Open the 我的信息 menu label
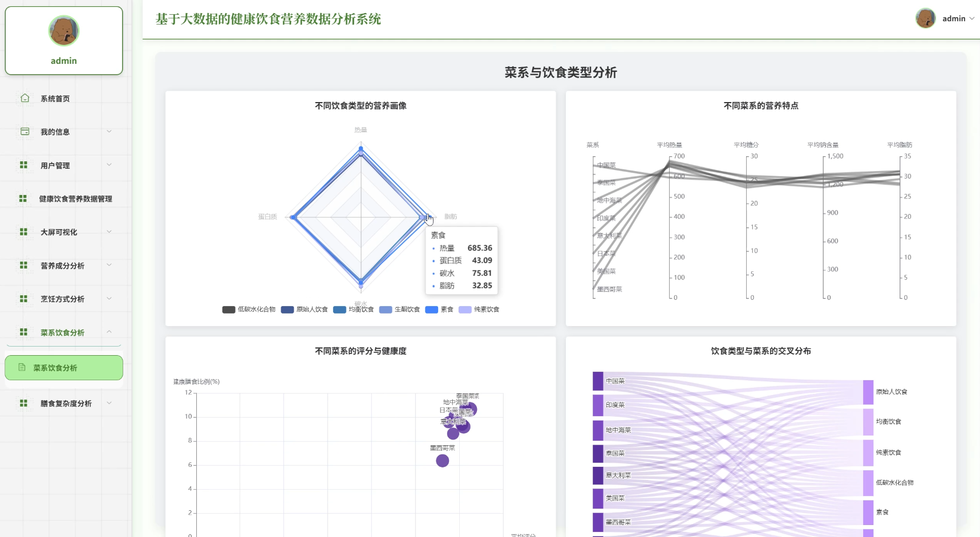 point(55,132)
